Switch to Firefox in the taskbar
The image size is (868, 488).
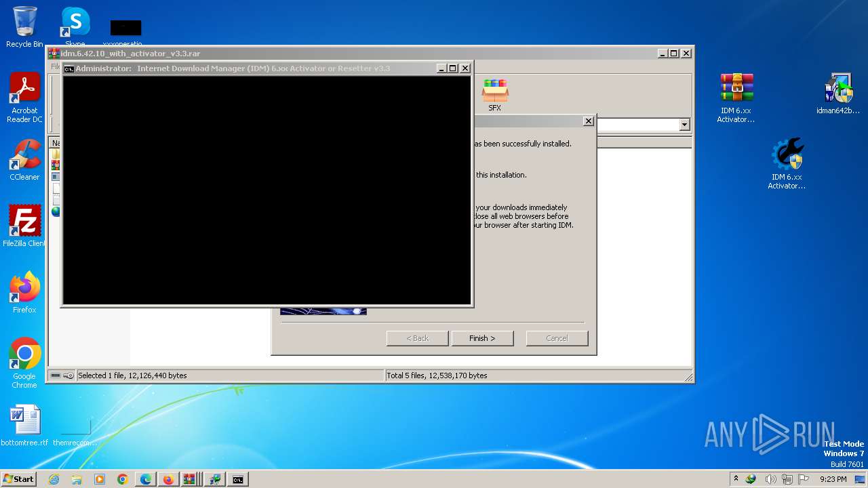tap(168, 479)
